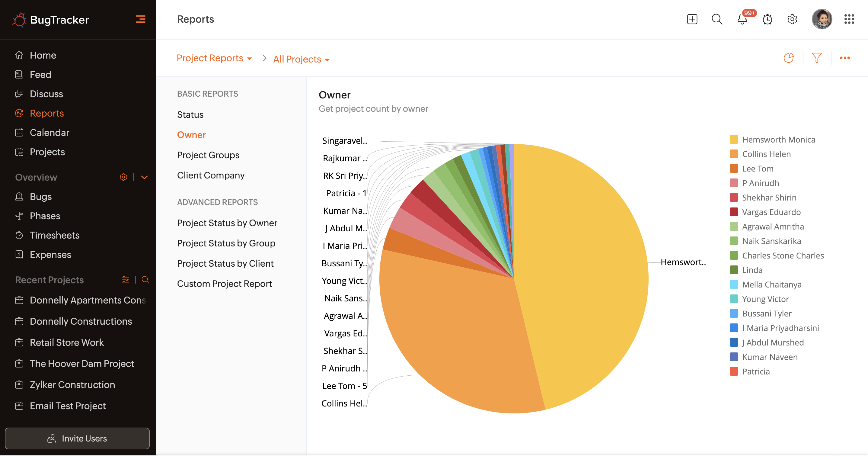Open the timer stopwatch icon
868x456 pixels.
[767, 19]
